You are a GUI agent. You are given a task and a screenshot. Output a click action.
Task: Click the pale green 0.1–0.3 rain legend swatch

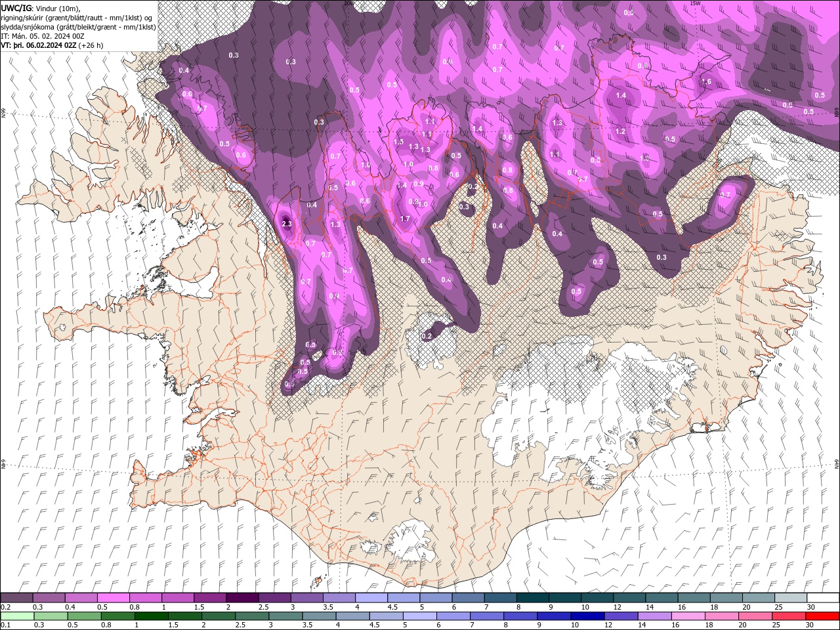pyautogui.click(x=17, y=616)
